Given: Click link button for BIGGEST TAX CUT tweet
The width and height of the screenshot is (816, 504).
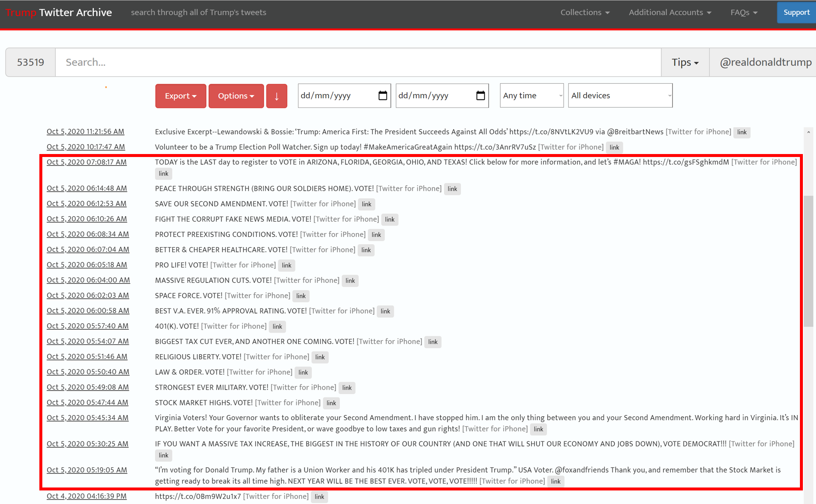Looking at the screenshot, I should (x=433, y=342).
